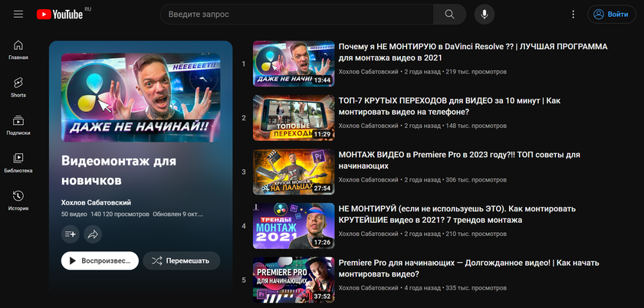Focus the Введите запрос search field
The width and height of the screenshot is (644, 308).
click(x=297, y=15)
